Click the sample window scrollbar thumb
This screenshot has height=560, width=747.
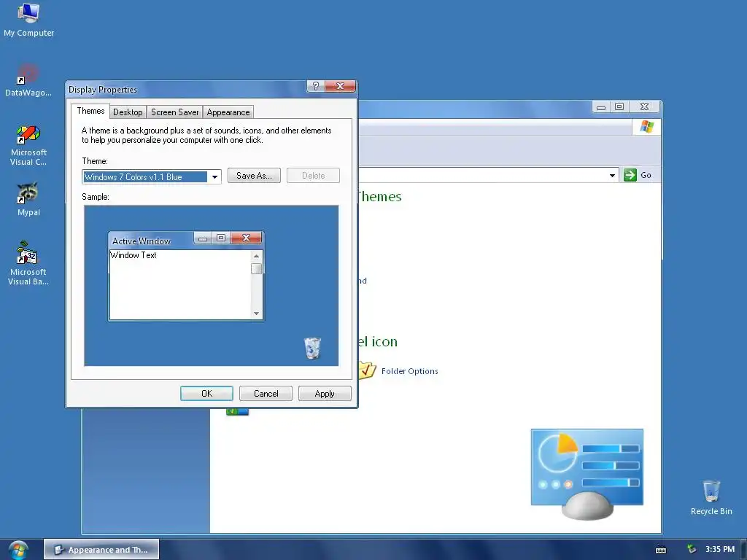point(256,268)
